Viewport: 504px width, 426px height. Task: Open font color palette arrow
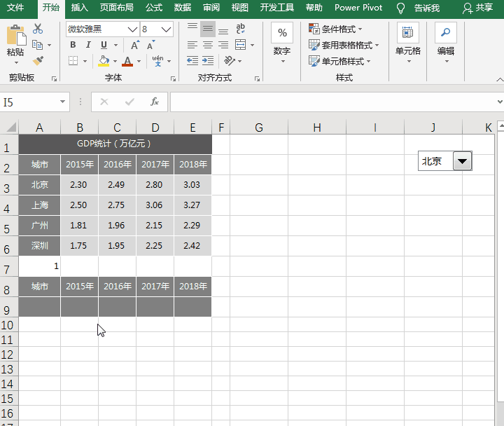point(139,61)
